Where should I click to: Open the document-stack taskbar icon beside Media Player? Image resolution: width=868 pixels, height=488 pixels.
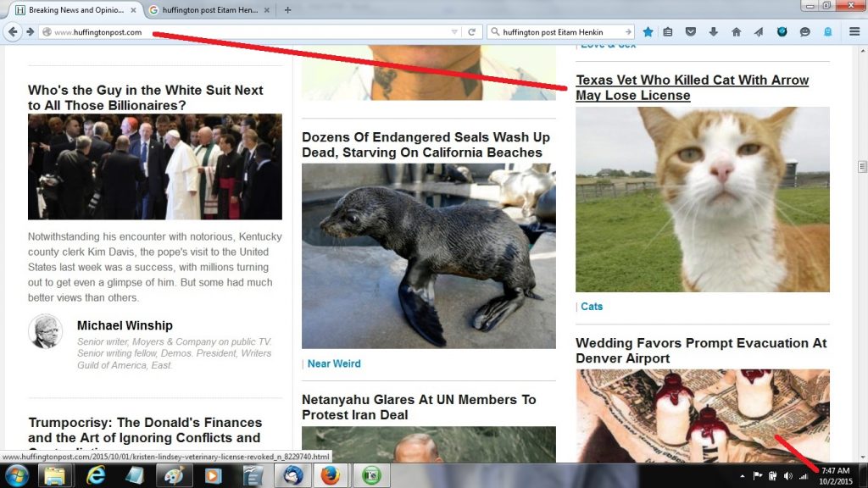(x=253, y=476)
